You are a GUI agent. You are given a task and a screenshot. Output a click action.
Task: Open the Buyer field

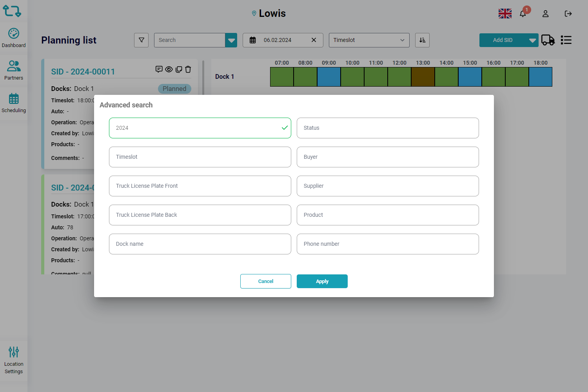pos(388,157)
